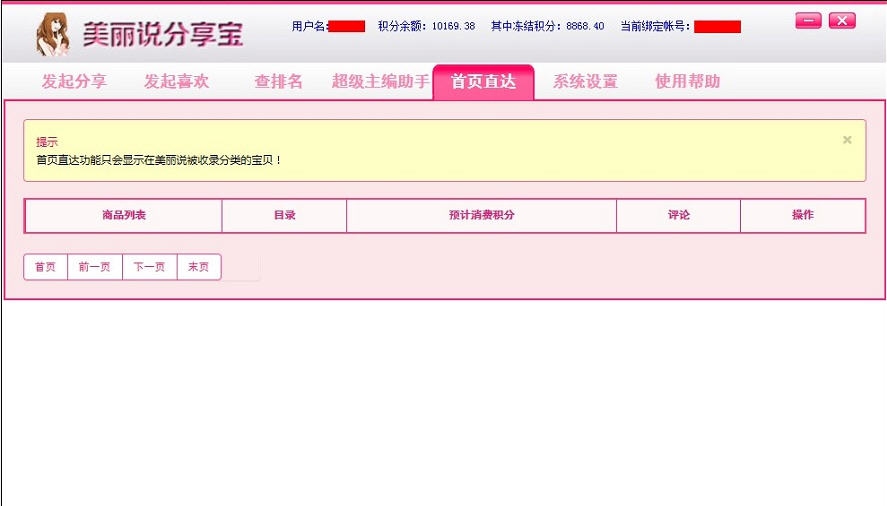This screenshot has width=887, height=506.
Task: Close the 美丽说分享宝 window
Action: tap(842, 21)
